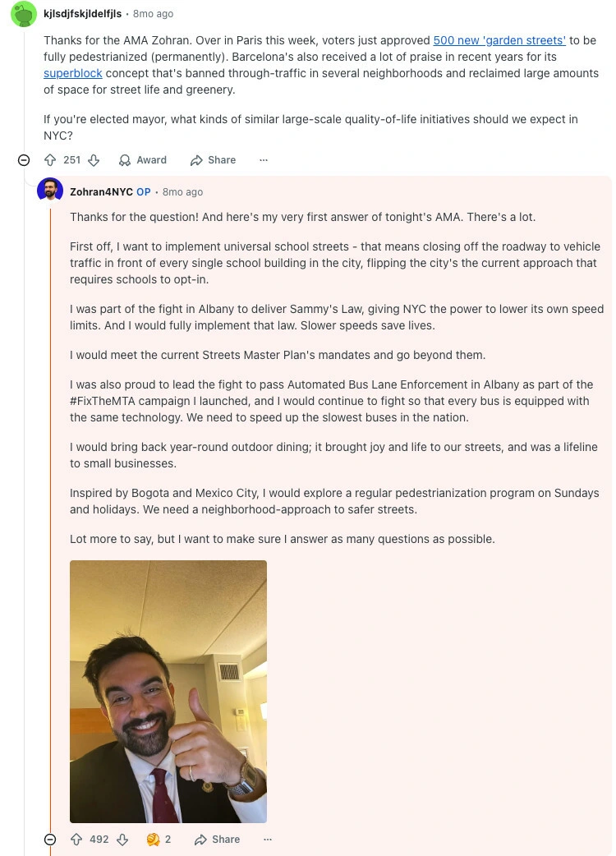
Task: Give an Award to the top comment
Action: (x=142, y=160)
